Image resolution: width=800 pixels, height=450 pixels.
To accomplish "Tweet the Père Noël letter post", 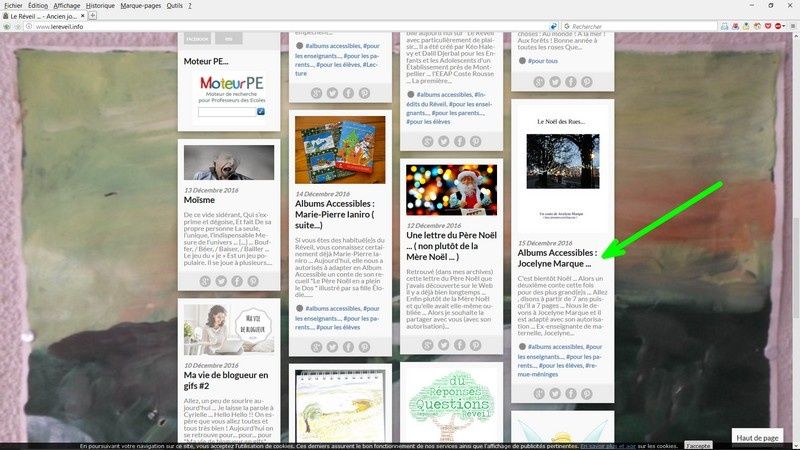I will pos(443,345).
